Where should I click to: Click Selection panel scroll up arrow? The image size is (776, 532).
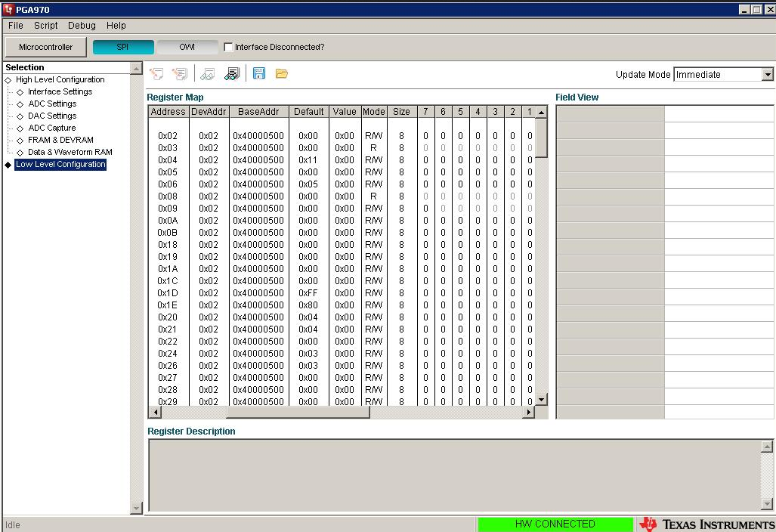136,68
